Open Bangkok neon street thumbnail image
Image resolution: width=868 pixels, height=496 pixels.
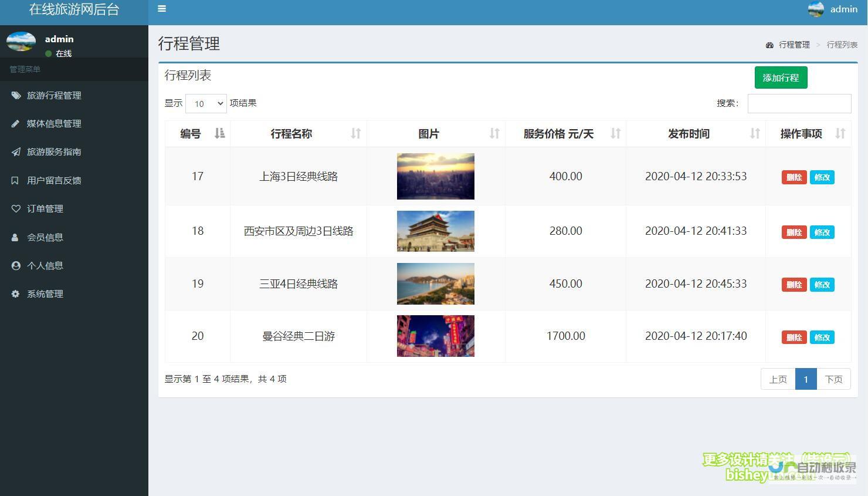pos(436,336)
